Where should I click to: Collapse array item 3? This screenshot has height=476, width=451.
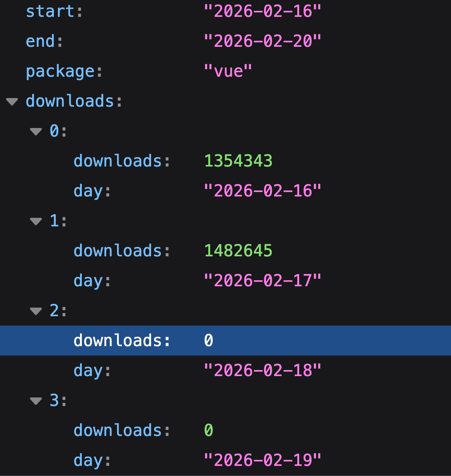coord(36,401)
